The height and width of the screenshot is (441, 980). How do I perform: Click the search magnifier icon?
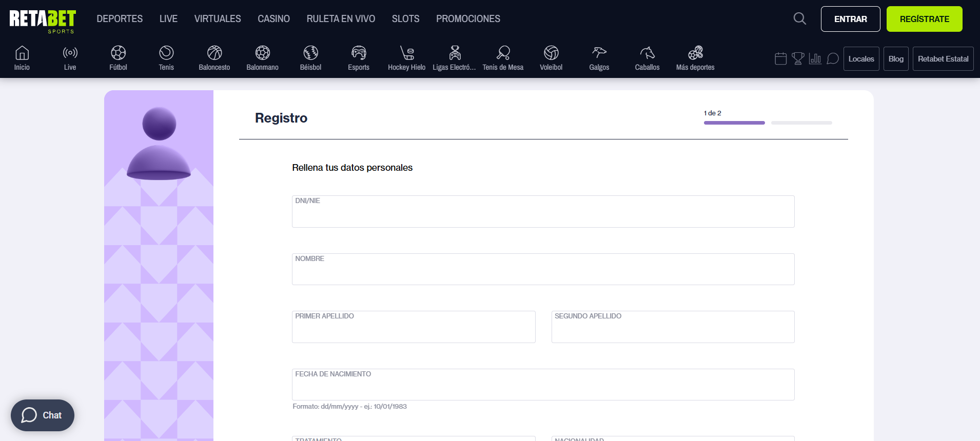(x=799, y=19)
